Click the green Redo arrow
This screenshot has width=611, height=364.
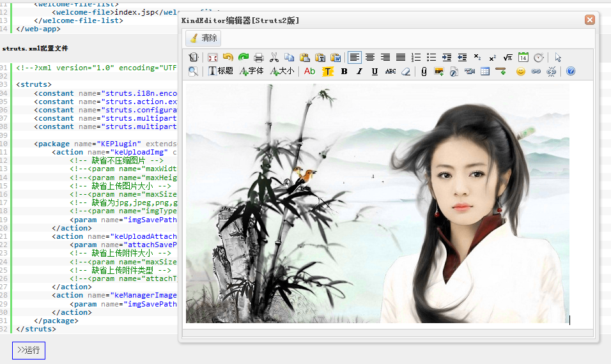click(x=244, y=57)
